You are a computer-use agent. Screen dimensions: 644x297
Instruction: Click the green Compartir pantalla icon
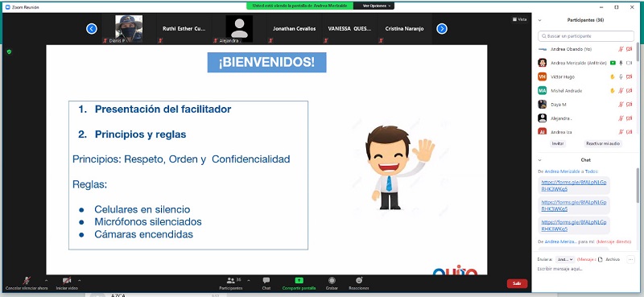[299, 281]
